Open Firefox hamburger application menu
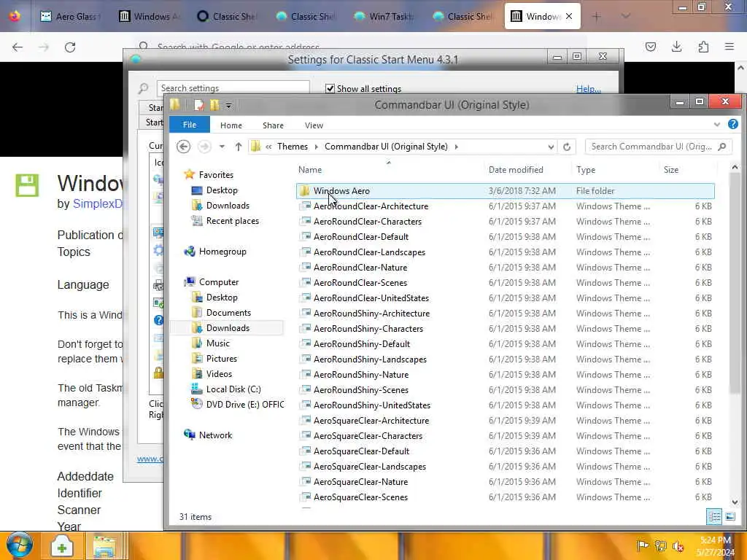This screenshot has height=560, width=747. pyautogui.click(x=729, y=47)
